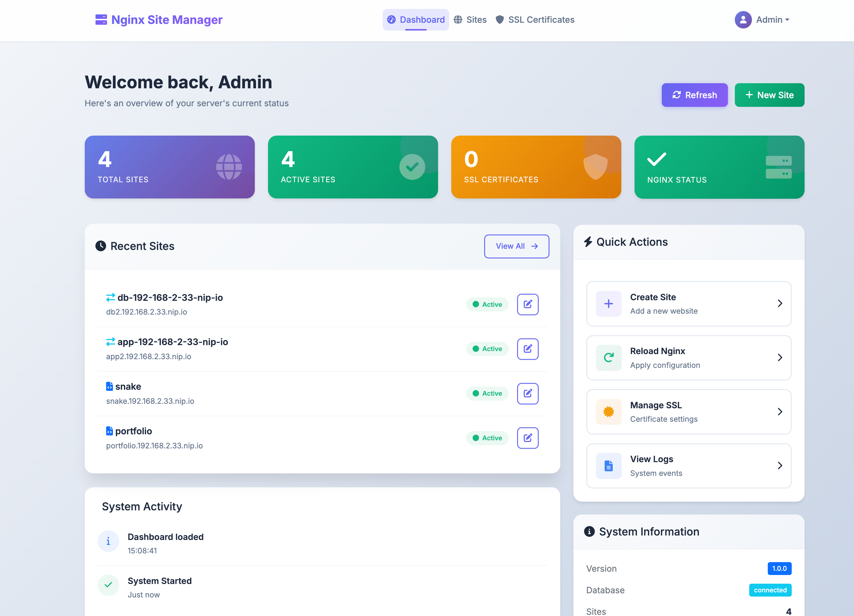Open the Create Site chevron arrow
The image size is (854, 616).
point(780,304)
